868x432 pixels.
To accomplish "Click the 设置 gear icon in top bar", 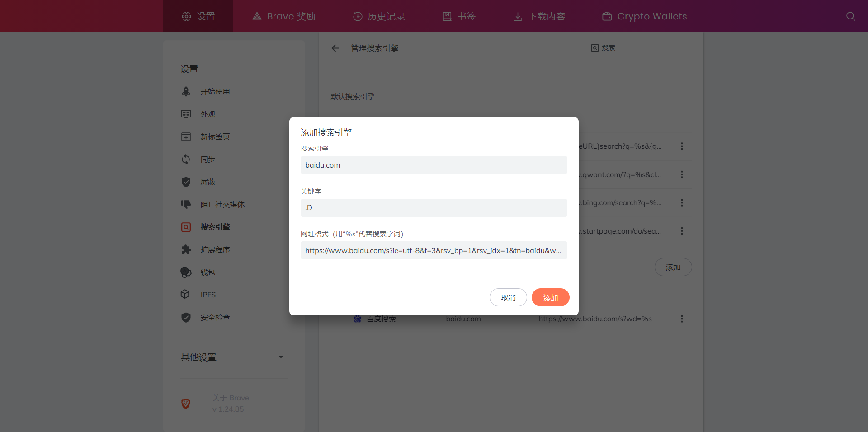I will pyautogui.click(x=186, y=16).
